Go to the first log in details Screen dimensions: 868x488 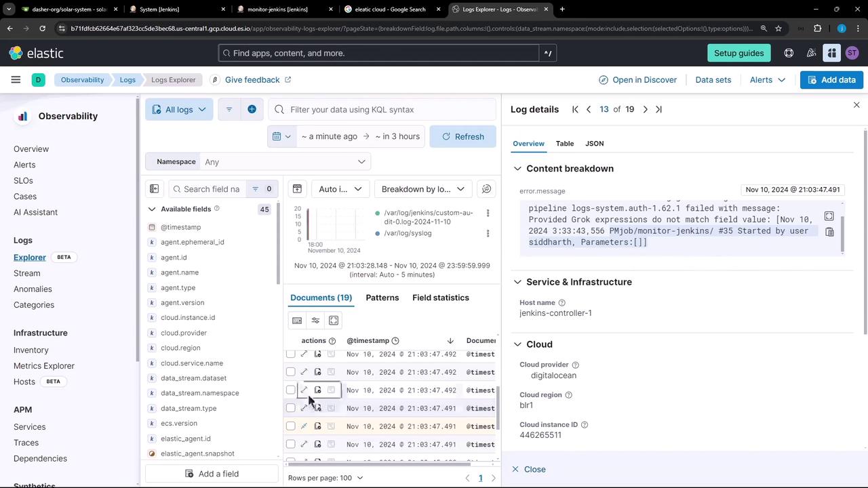click(x=575, y=109)
